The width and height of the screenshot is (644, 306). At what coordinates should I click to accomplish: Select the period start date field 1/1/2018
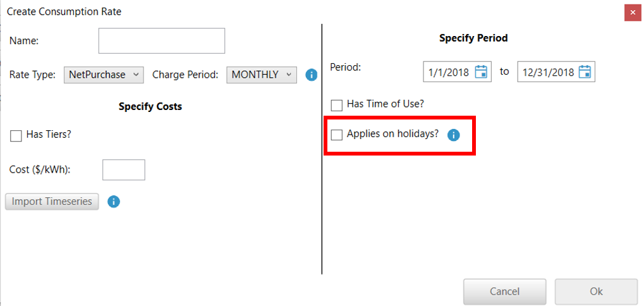[x=449, y=72]
